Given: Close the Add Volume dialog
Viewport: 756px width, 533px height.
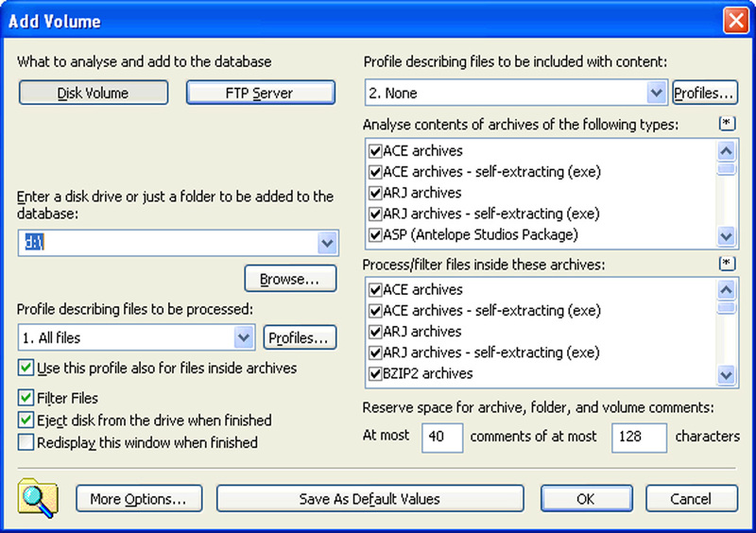Looking at the screenshot, I should pos(736,21).
